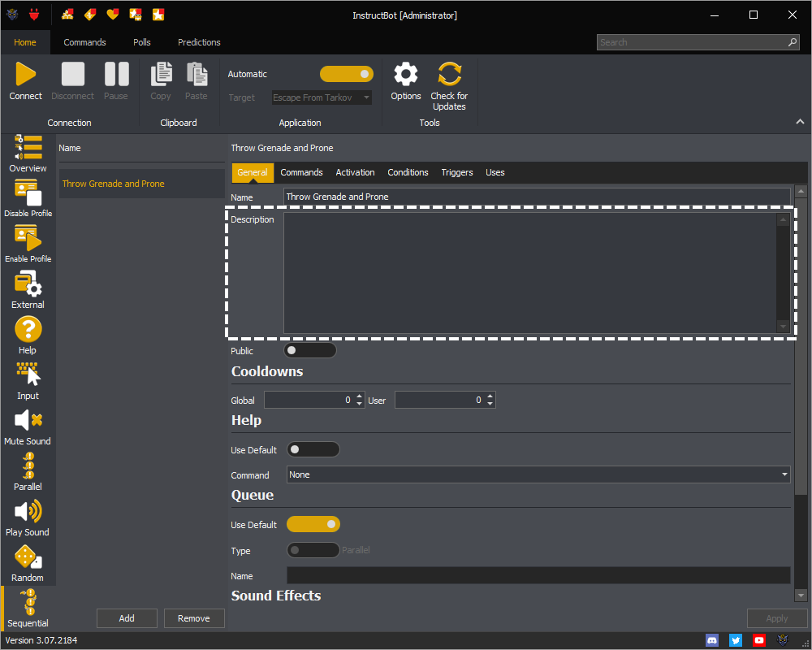The width and height of the screenshot is (812, 650).
Task: Click the Paste clipboard icon
Action: (x=197, y=74)
